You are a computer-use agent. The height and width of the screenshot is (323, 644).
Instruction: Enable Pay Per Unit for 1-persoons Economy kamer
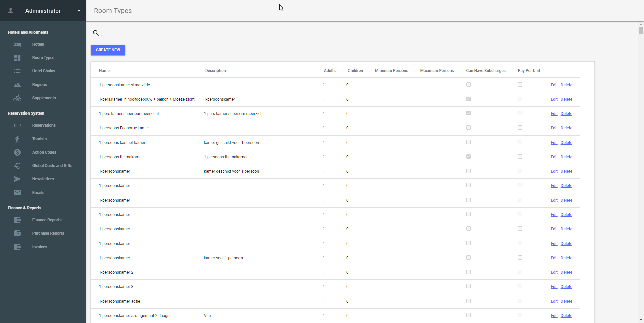pos(520,128)
